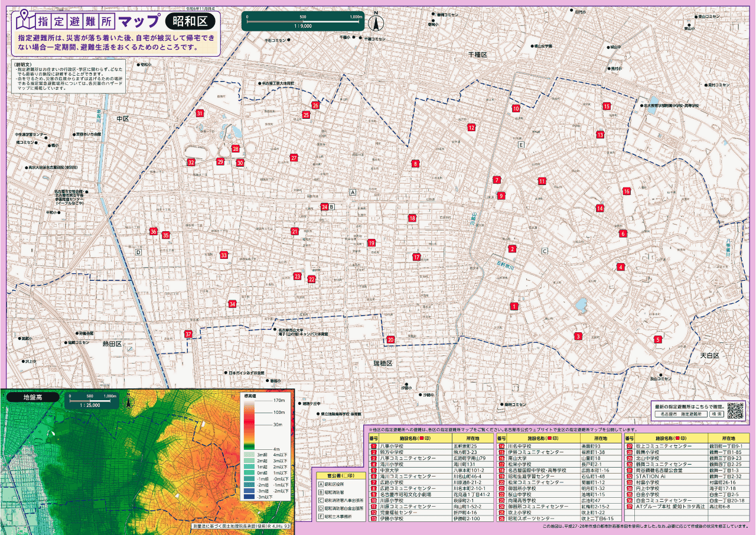Screen dimensions: 756x535
Task: Click shelter marker 10 on the map
Action: 516,109
